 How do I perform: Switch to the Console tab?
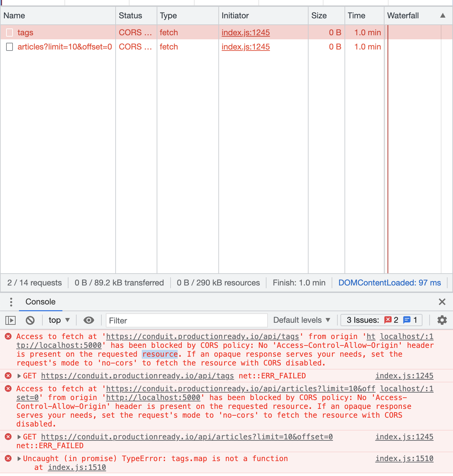(40, 302)
